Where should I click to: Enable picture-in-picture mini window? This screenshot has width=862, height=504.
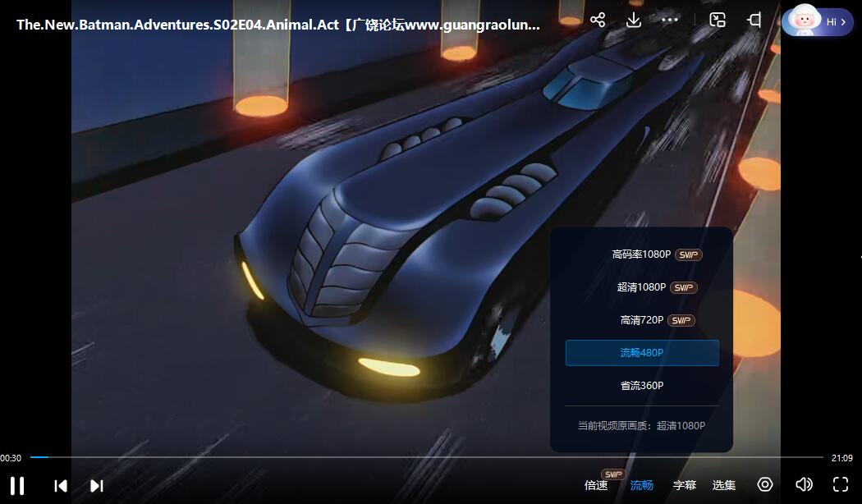pos(718,21)
